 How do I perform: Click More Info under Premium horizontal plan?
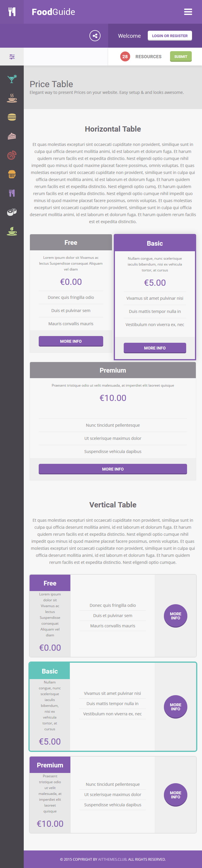tap(113, 469)
